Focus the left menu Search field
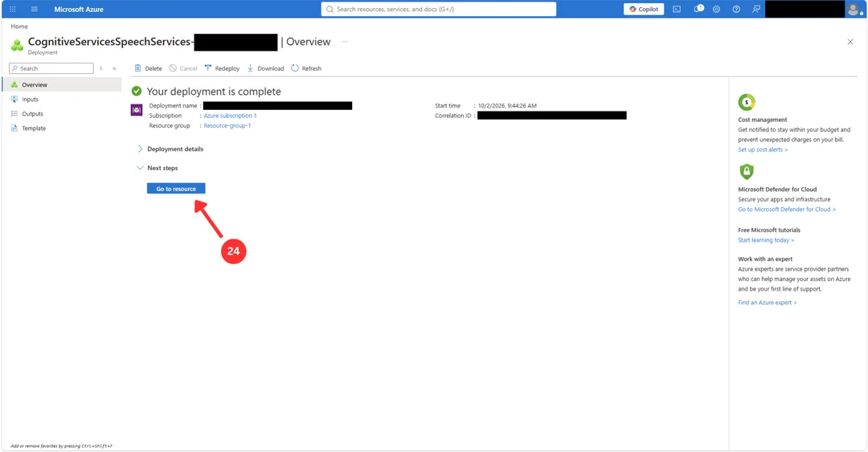The height and width of the screenshot is (452, 868). (x=51, y=68)
